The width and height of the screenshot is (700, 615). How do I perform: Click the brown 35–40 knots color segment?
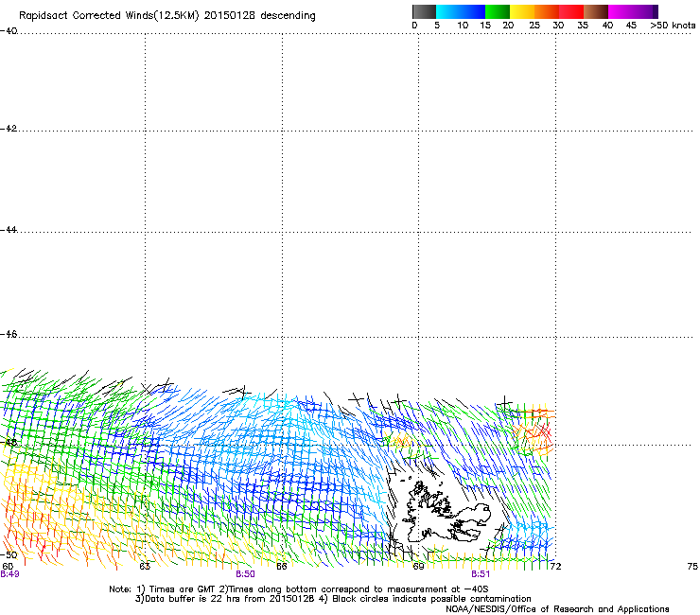pyautogui.click(x=596, y=11)
